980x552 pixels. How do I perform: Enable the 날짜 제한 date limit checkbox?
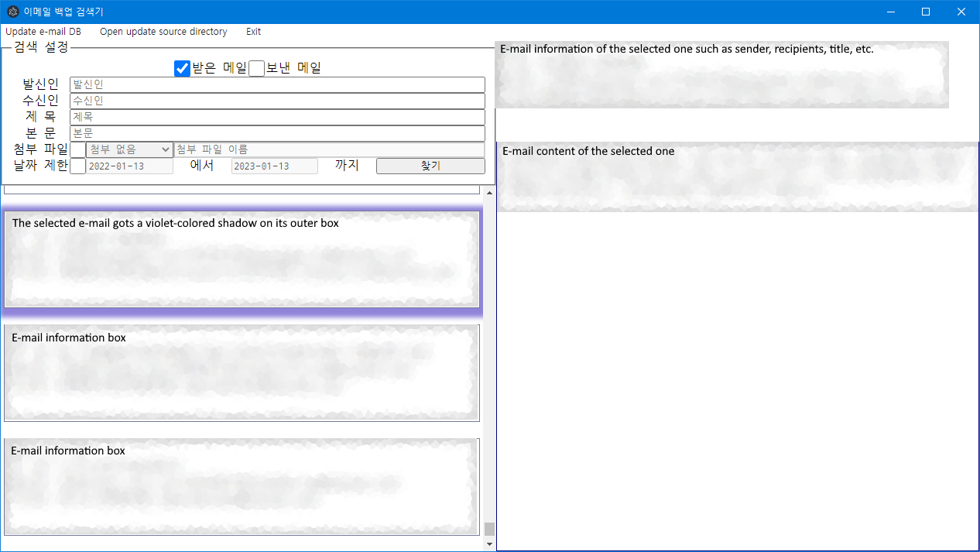77,165
